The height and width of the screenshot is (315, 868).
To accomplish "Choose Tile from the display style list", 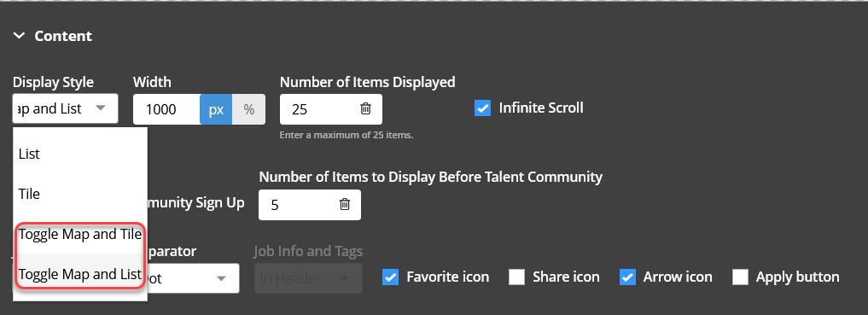I will point(80,195).
